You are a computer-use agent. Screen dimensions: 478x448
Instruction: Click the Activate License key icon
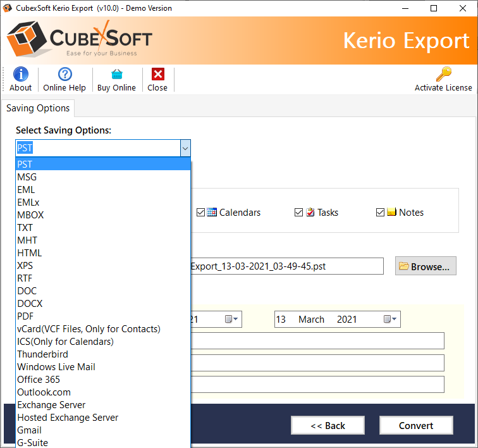pos(444,74)
